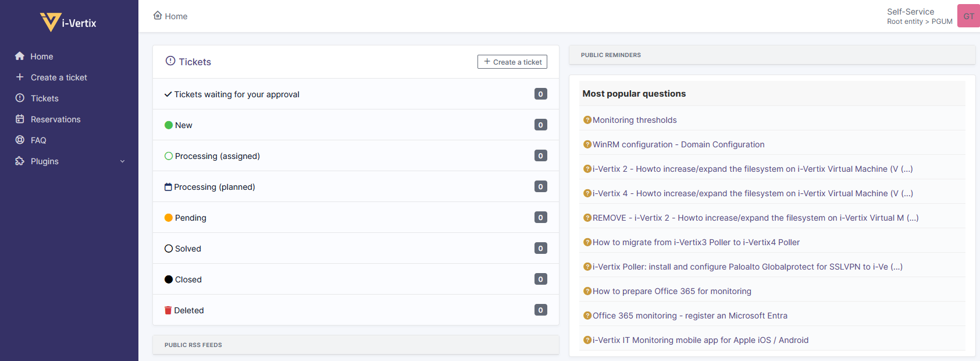Click the count badge in the New row
The height and width of the screenshot is (361, 980).
541,125
